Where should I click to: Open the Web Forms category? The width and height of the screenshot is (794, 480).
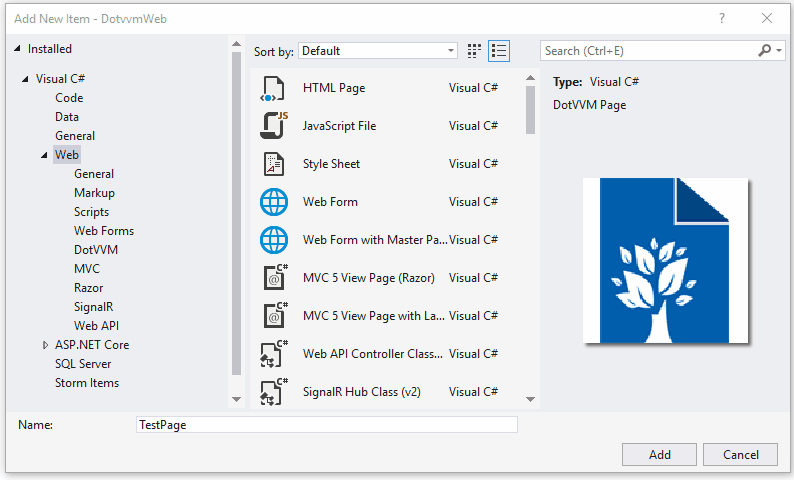coord(103,231)
